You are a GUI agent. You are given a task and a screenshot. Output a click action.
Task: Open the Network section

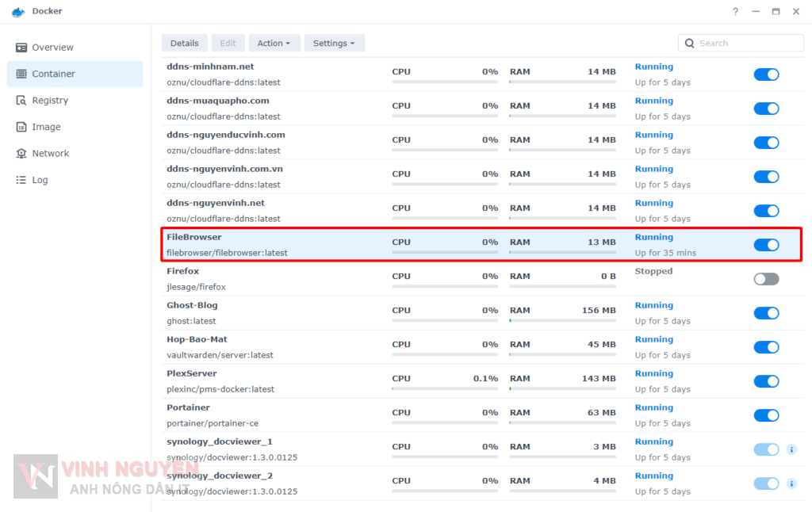[50, 153]
